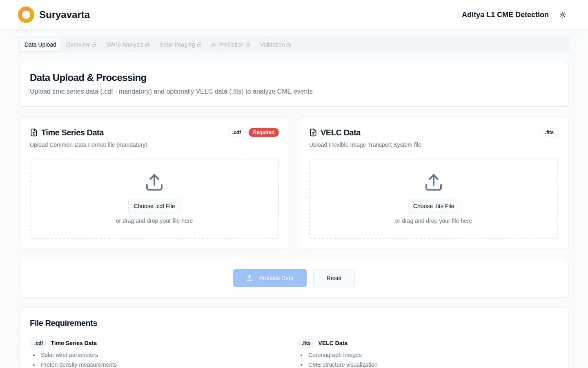Toggle the light/dark theme sun icon
The width and height of the screenshot is (588, 368).
point(563,15)
